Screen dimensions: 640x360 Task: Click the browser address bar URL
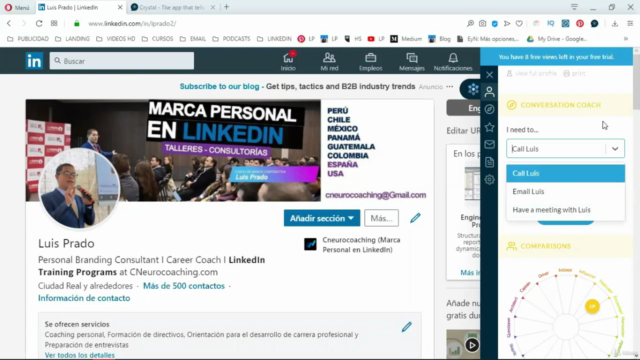point(132,24)
